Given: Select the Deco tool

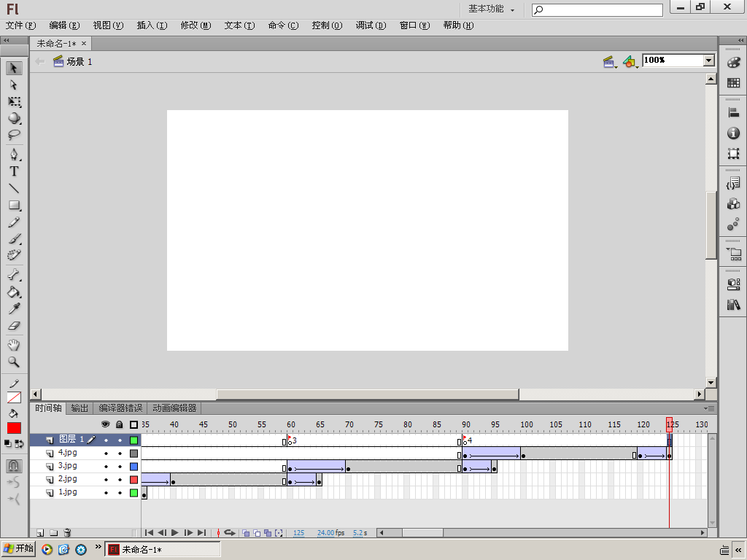Looking at the screenshot, I should pyautogui.click(x=14, y=255).
